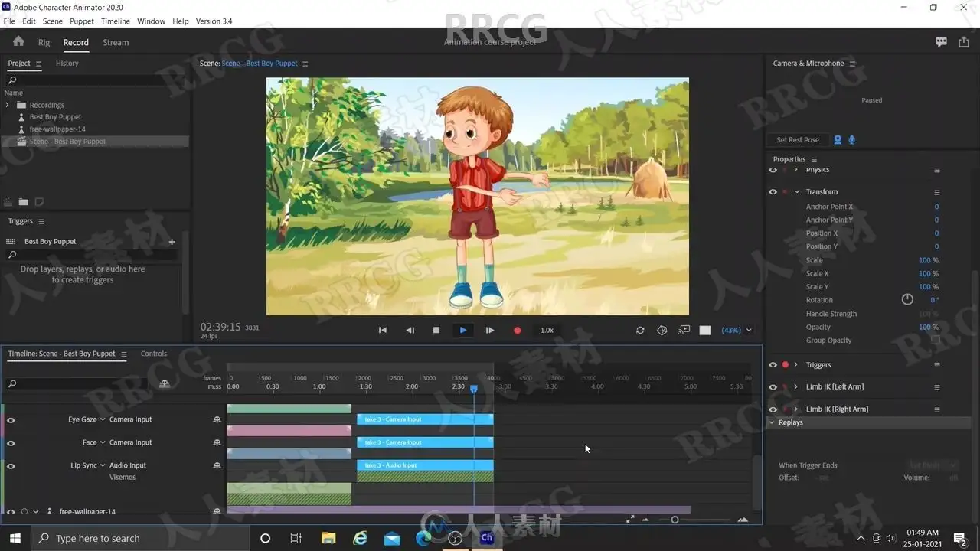Click the fit timeline to window icon
Viewport: 980px width, 551px height.
(630, 520)
